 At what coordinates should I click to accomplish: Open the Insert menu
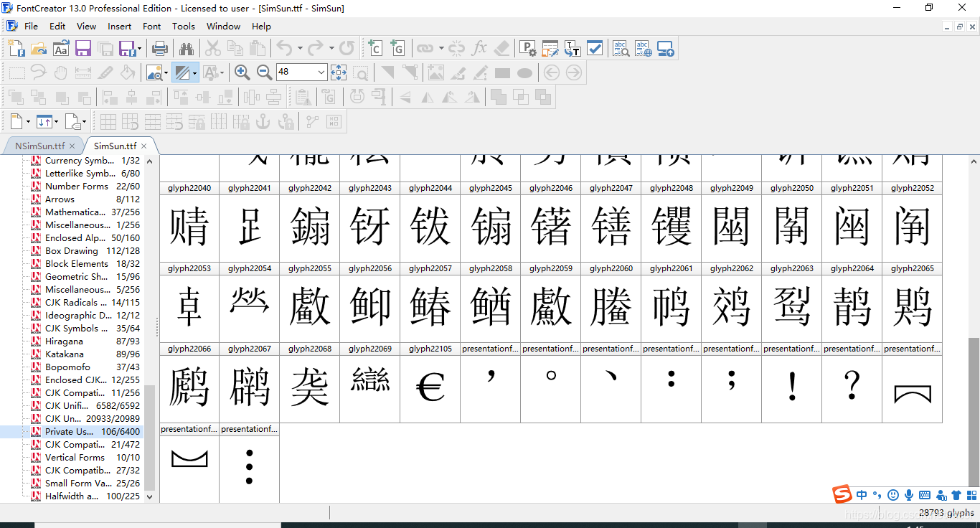(119, 26)
